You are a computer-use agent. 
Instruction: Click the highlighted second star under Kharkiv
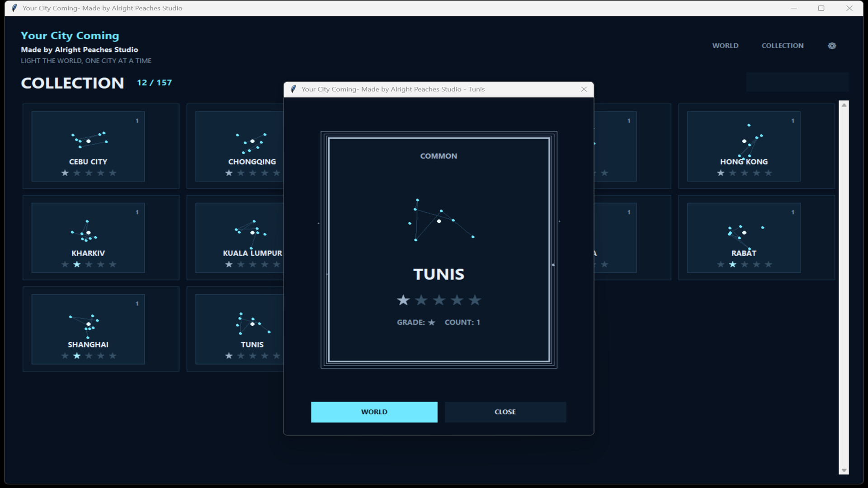tap(77, 264)
